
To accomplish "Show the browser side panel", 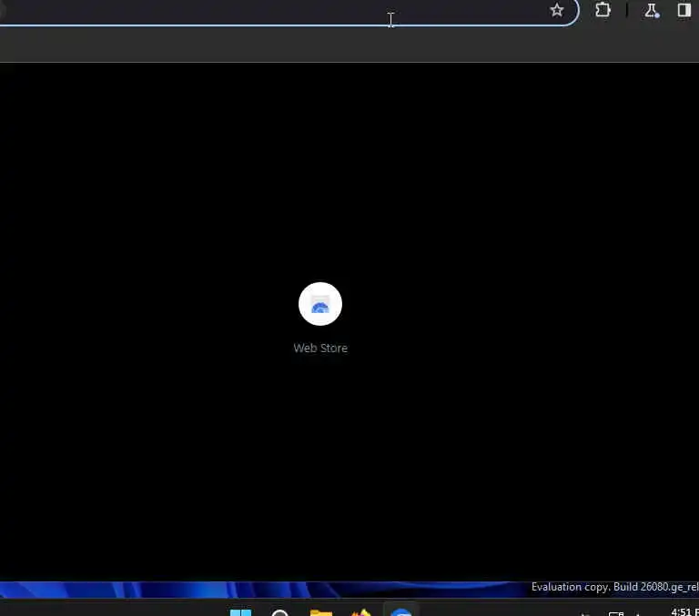I will [684, 10].
